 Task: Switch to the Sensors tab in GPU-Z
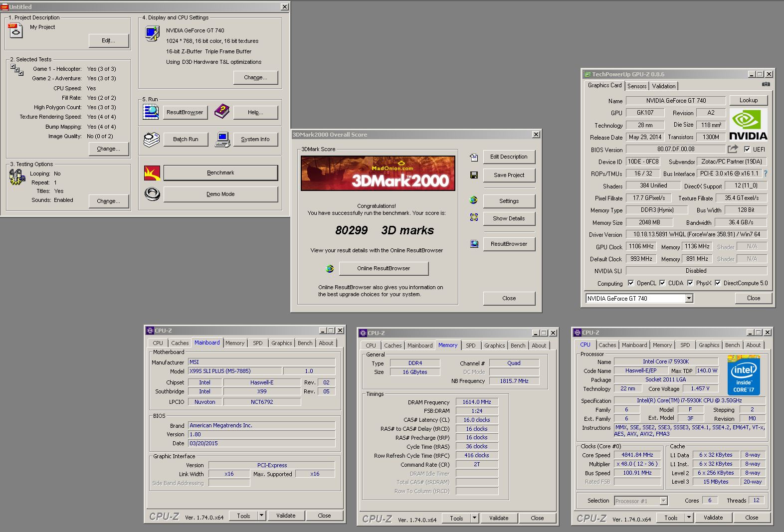[637, 86]
